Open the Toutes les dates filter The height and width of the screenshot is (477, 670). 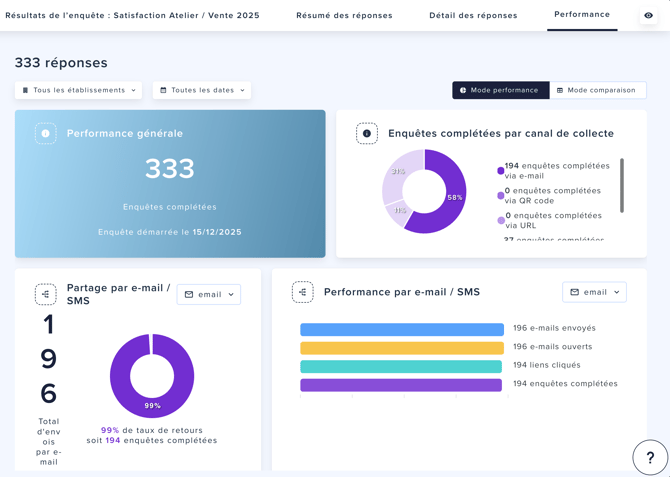(202, 90)
